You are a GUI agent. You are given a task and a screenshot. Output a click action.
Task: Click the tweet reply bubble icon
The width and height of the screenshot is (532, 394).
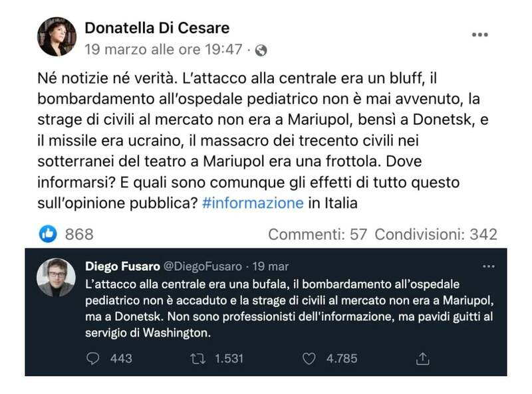[94, 358]
